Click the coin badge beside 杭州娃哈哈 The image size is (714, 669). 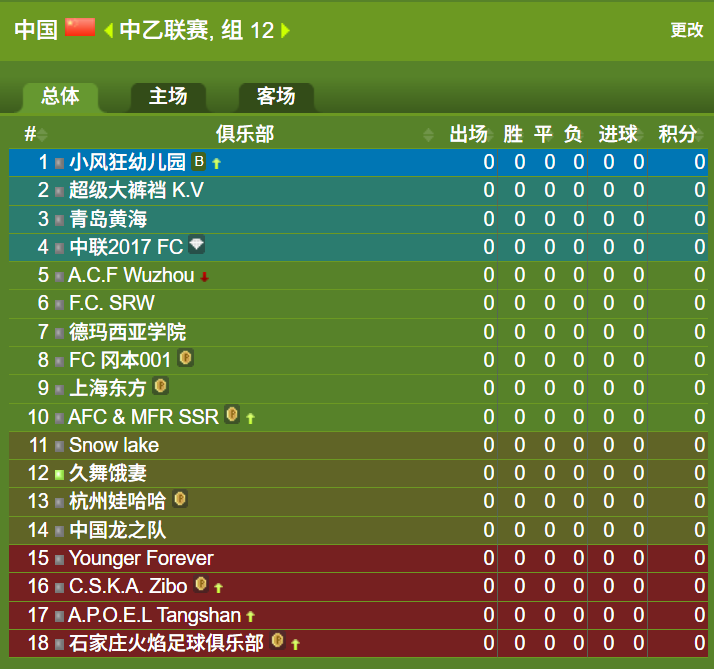pyautogui.click(x=180, y=499)
